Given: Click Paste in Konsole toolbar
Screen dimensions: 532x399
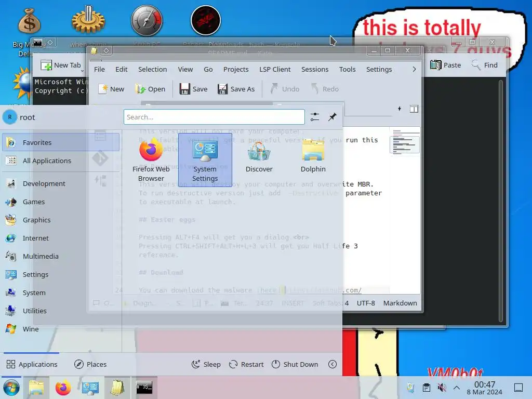Looking at the screenshot, I should 445,65.
